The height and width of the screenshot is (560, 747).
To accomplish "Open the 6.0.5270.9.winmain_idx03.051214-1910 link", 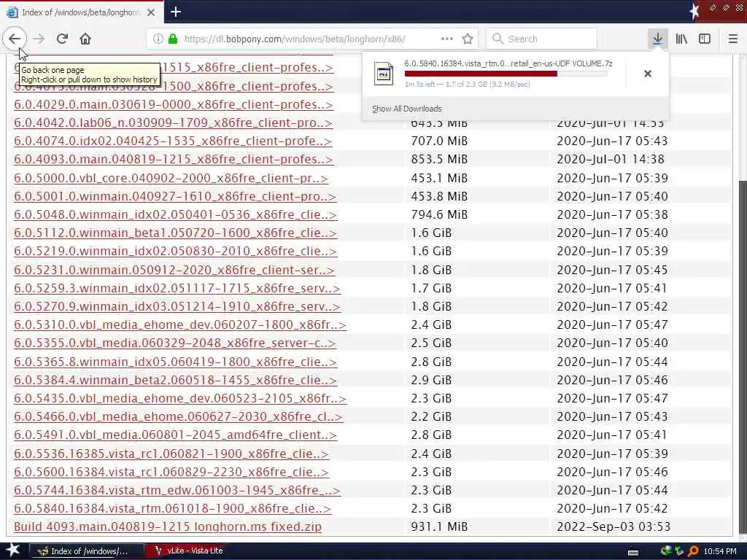I will pyautogui.click(x=177, y=307).
